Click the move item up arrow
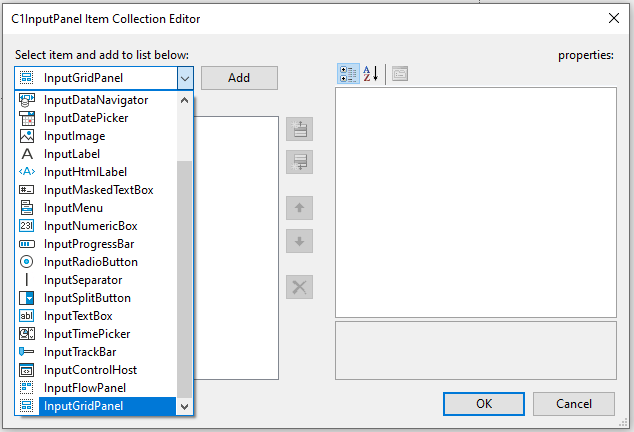Viewport: 634px width, 432px height. pyautogui.click(x=300, y=208)
